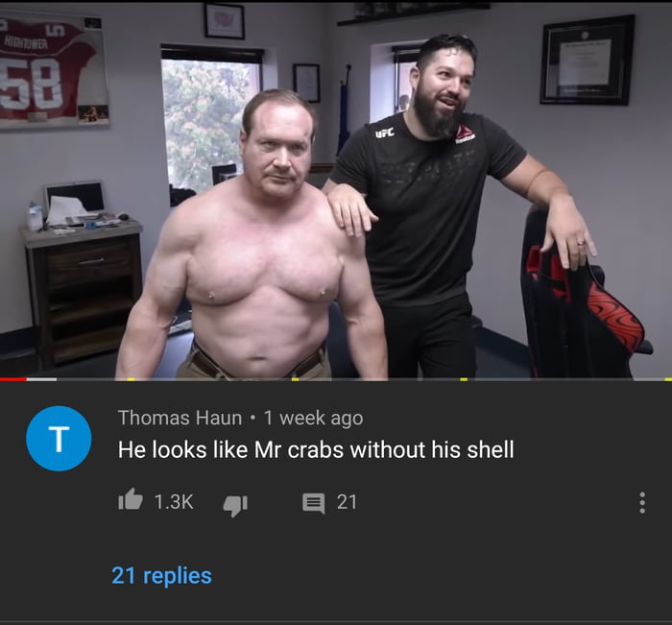Jump to the yellow ad marker under the belt
Image resolution: width=672 pixels, height=625 pixels.
[x=296, y=379]
